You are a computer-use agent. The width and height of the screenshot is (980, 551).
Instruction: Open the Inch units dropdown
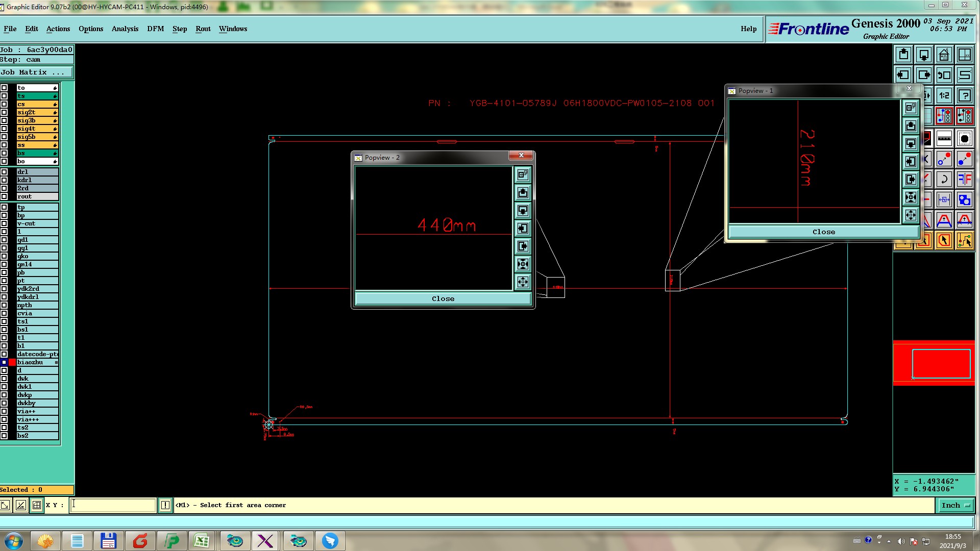955,505
